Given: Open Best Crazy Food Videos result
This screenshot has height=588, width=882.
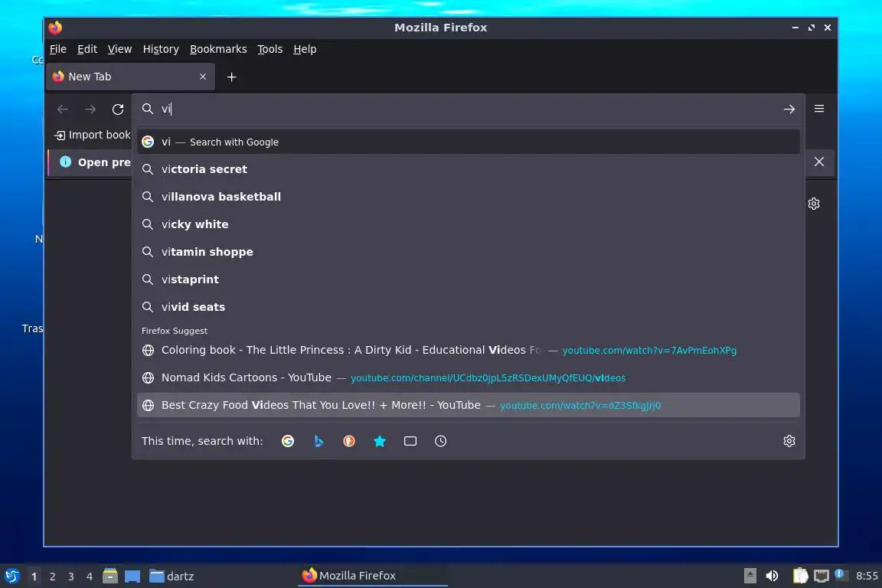Looking at the screenshot, I should point(468,405).
